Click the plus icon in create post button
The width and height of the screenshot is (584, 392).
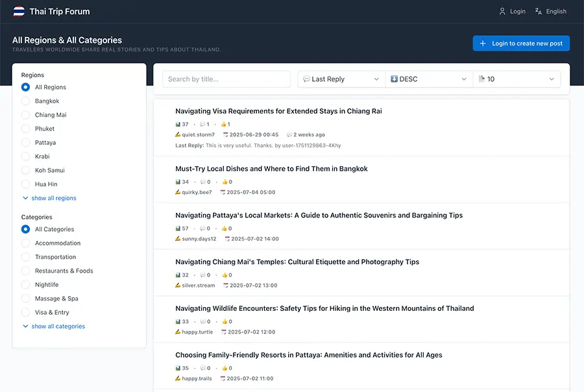click(483, 43)
